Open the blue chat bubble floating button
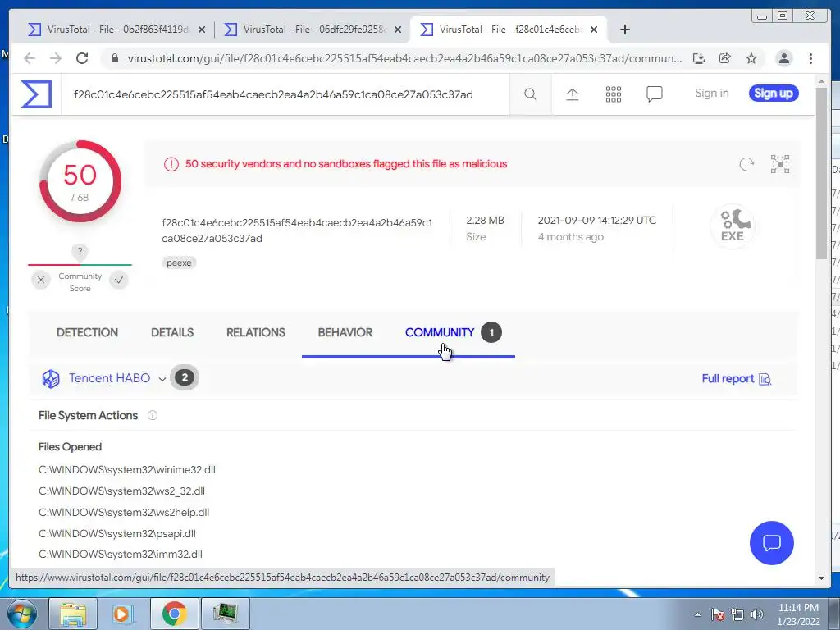This screenshot has width=840, height=630. (x=771, y=543)
